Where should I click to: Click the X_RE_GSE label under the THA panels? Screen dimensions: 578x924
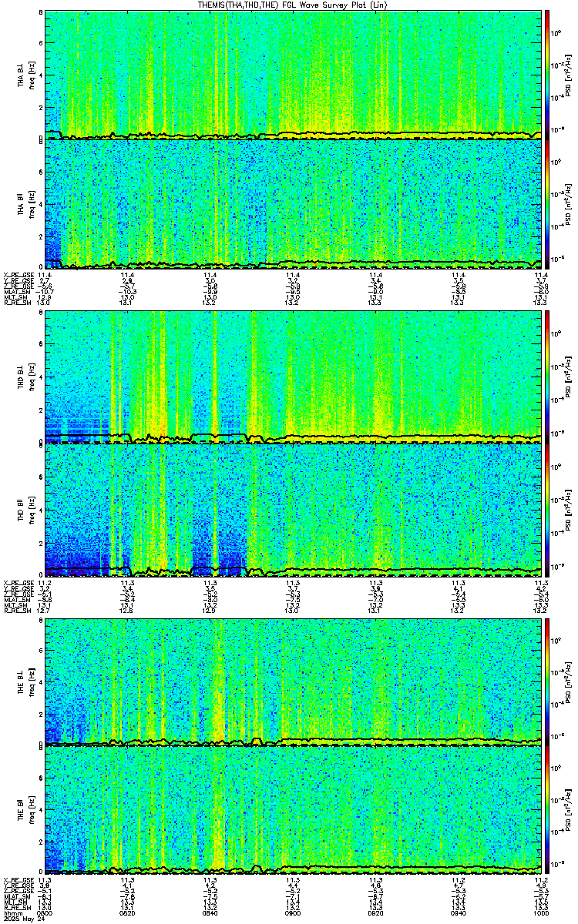click(18, 274)
